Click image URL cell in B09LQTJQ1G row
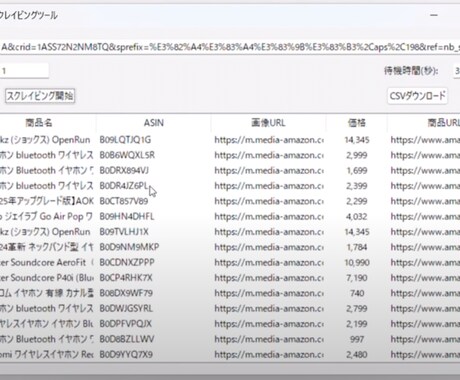The image size is (460, 380). [269, 140]
